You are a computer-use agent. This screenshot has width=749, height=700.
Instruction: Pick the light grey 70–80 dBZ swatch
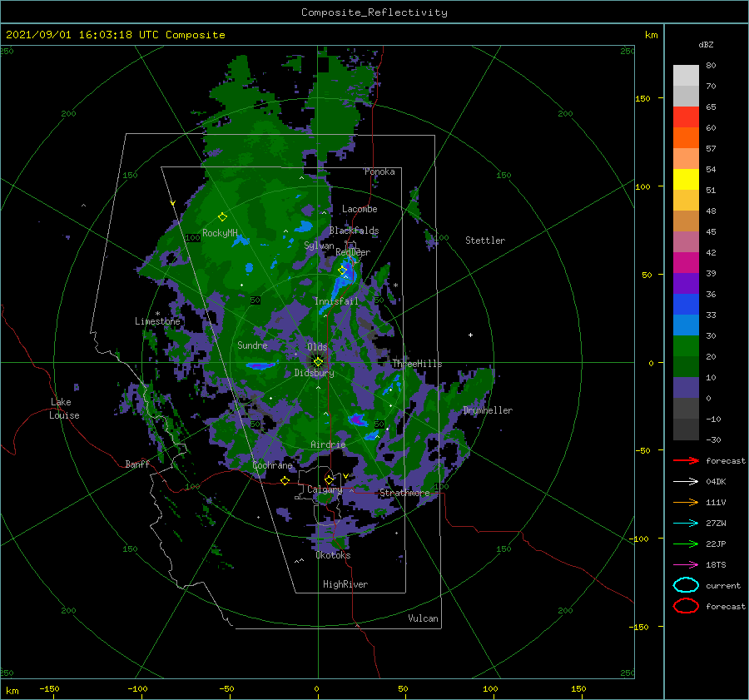coord(686,76)
